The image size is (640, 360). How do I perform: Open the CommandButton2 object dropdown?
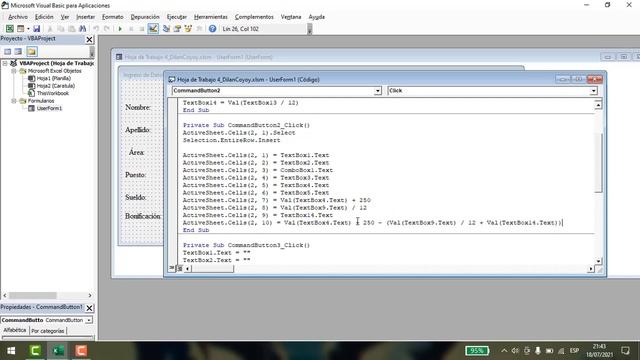click(x=378, y=91)
